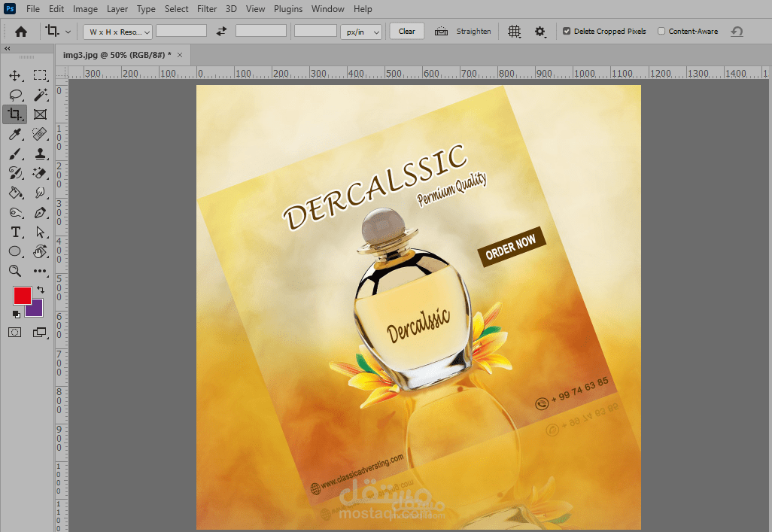Viewport: 772px width, 532px height.
Task: Select the Hand tool
Action: click(x=40, y=251)
